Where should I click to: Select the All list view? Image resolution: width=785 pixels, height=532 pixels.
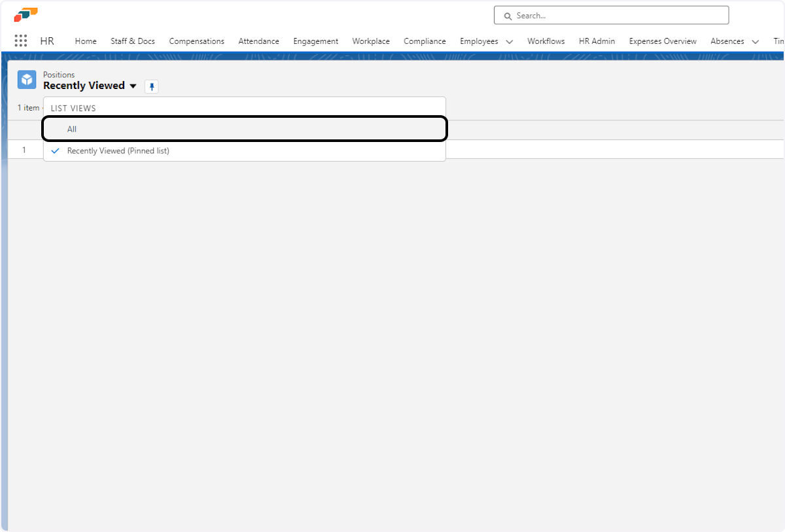pyautogui.click(x=72, y=129)
